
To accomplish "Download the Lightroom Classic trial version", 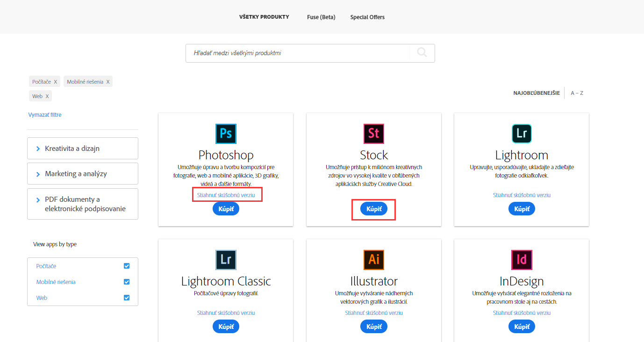I will [x=226, y=313].
